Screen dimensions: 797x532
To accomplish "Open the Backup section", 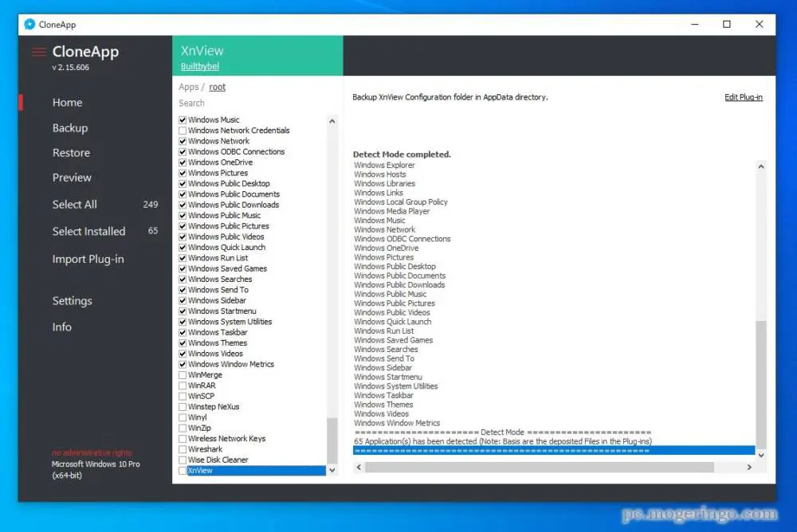I will coord(70,128).
